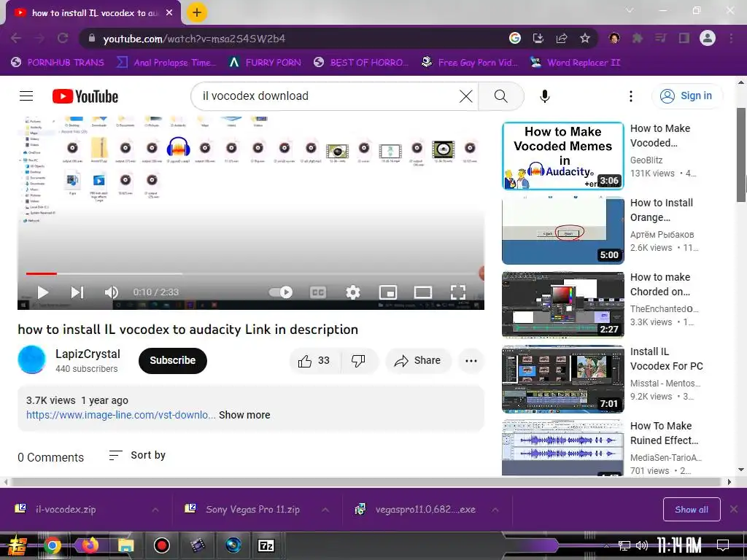Open How to Make Vocoded Memes thumbnail

click(x=562, y=156)
